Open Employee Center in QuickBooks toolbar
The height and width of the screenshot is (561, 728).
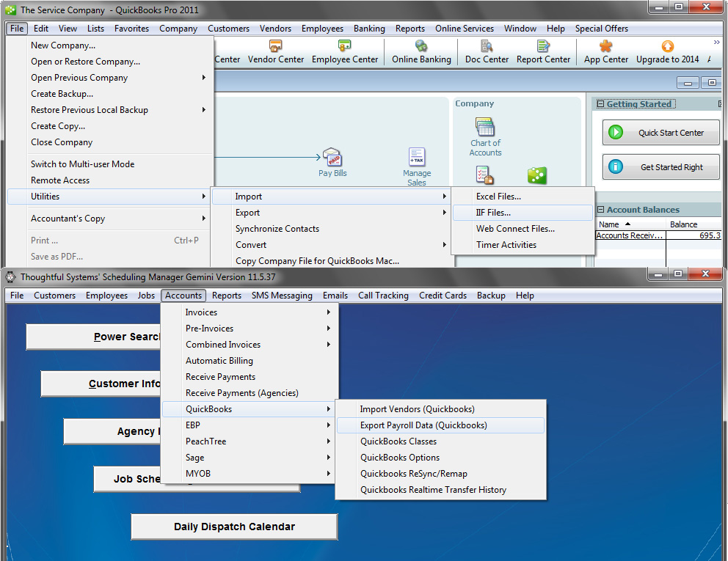point(344,52)
